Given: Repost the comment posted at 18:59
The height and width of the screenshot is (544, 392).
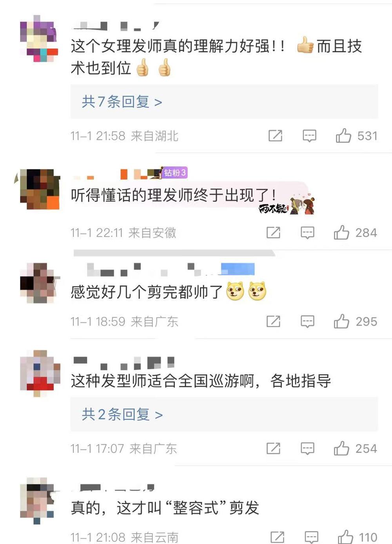Looking at the screenshot, I should point(273,321).
